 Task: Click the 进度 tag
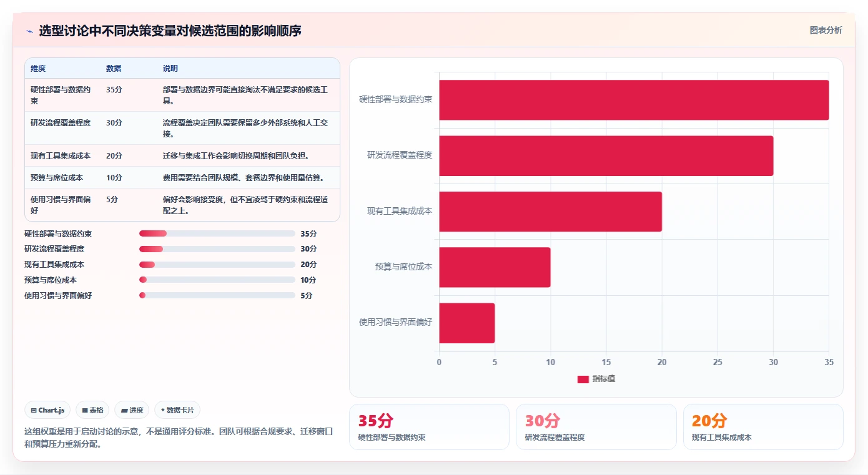[132, 410]
